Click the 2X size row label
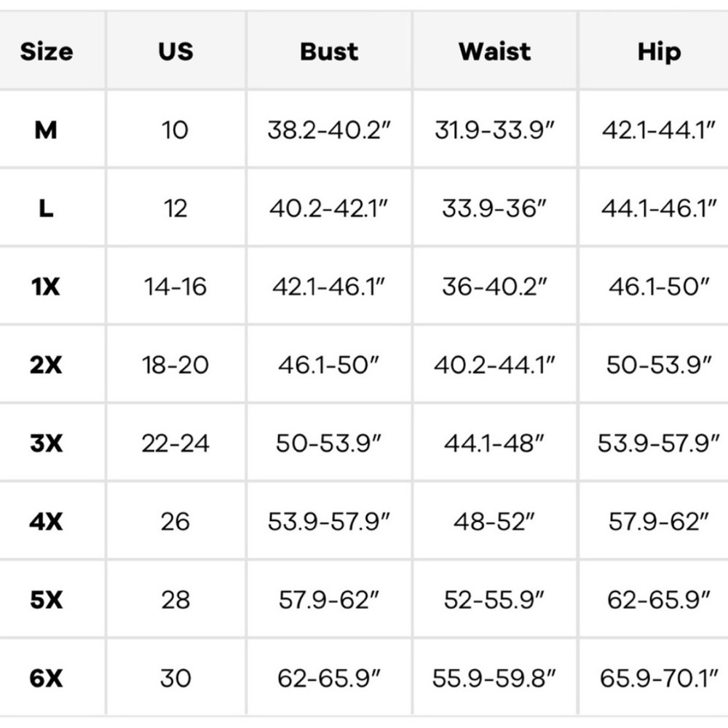Screen dimensions: 728x728 pos(46,365)
